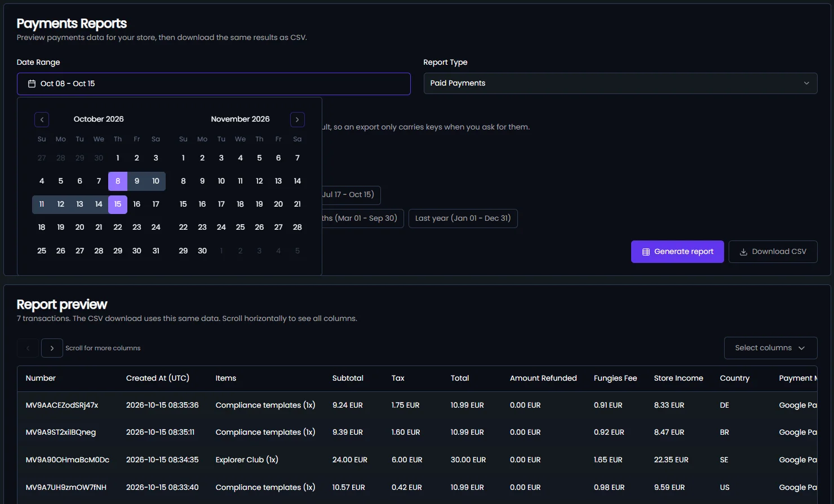This screenshot has width=834, height=504.
Task: Click the 22.35 EUR store income cell
Action: [x=671, y=460]
